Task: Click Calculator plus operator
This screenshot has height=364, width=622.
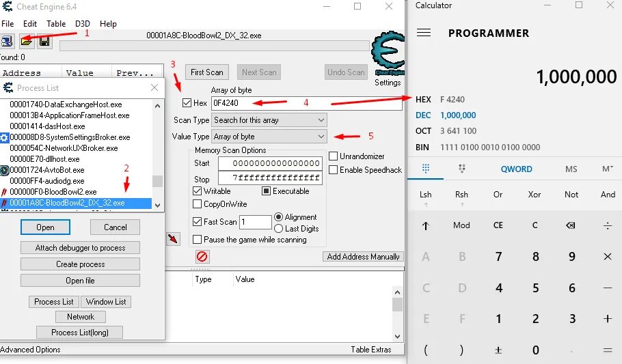Action: pos(608,318)
